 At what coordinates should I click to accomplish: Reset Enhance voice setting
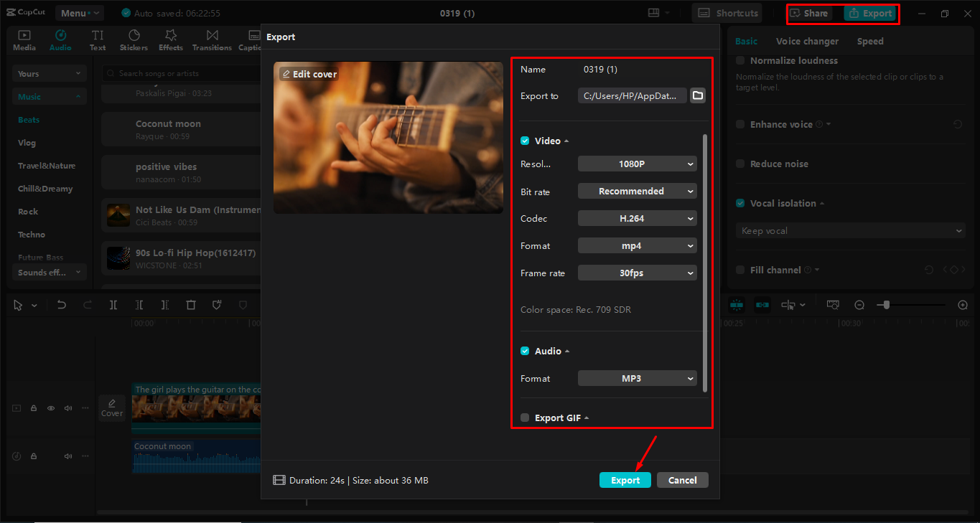click(958, 124)
